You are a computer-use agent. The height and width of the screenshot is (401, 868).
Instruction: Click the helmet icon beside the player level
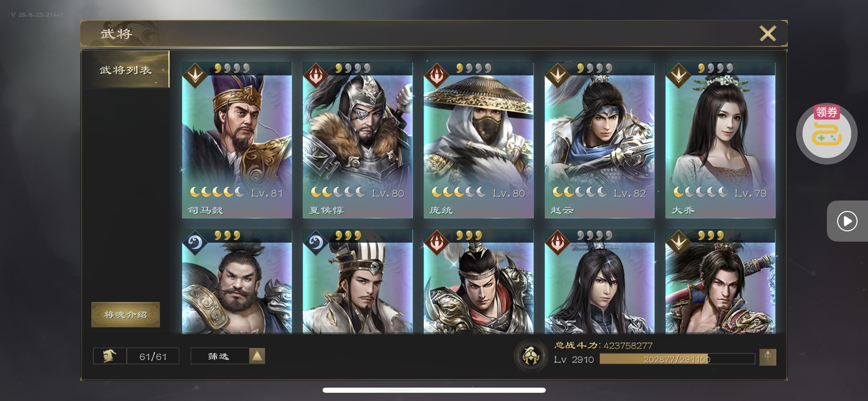point(531,356)
